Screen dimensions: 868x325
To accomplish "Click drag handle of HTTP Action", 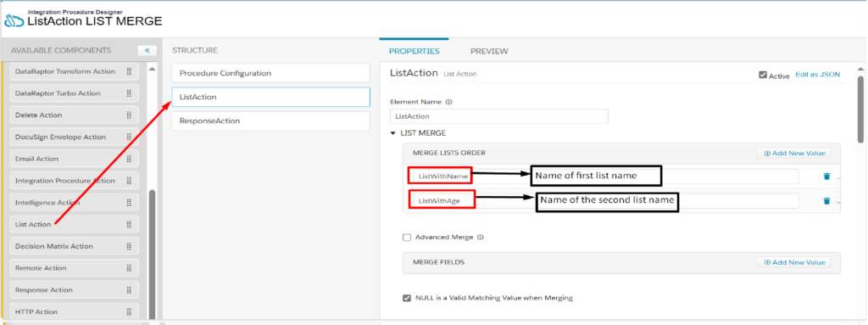I will (129, 311).
